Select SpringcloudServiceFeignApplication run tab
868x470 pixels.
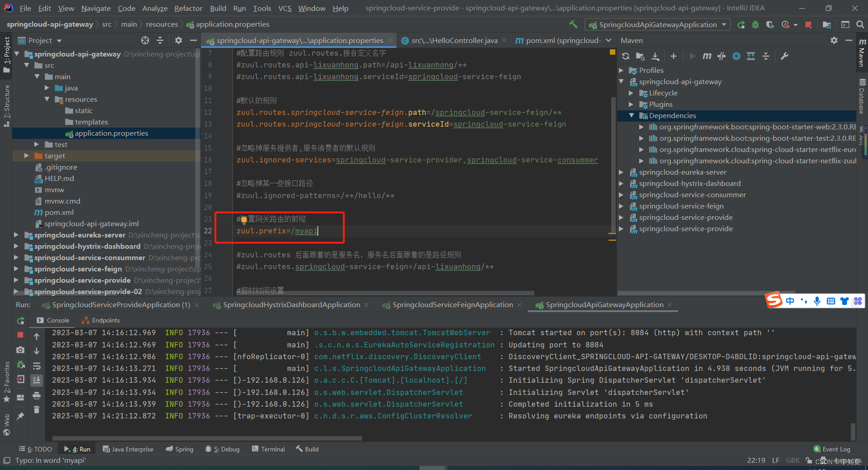pyautogui.click(x=452, y=305)
